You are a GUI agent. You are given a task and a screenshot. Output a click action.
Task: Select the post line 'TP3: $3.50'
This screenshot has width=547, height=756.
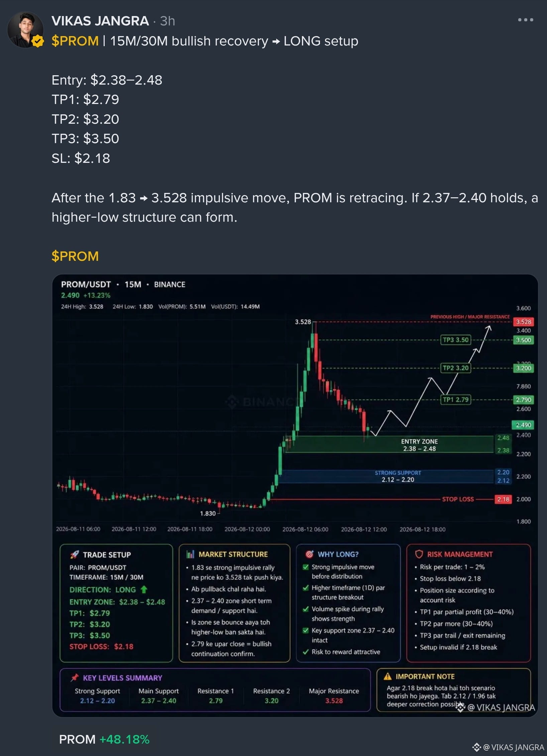click(85, 139)
